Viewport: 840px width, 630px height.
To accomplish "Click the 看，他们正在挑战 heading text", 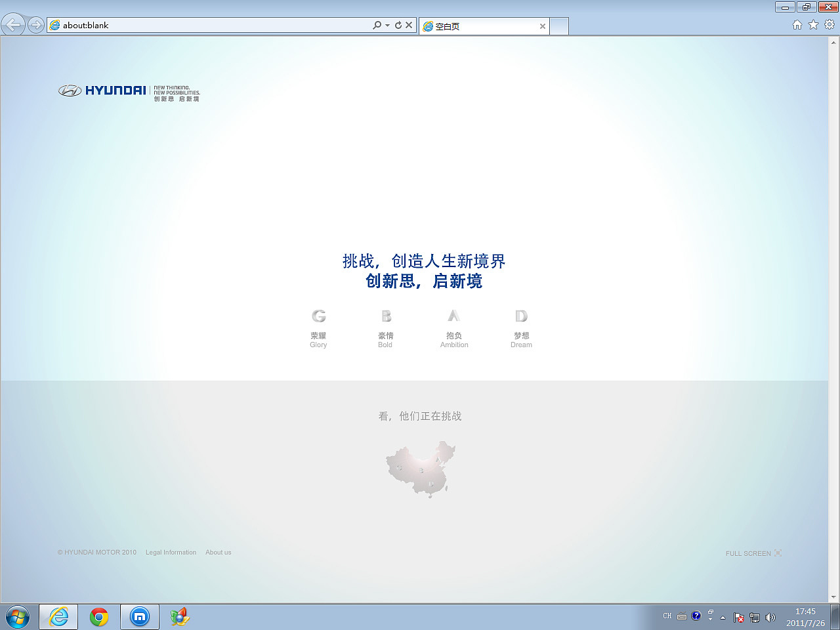I will [x=420, y=416].
